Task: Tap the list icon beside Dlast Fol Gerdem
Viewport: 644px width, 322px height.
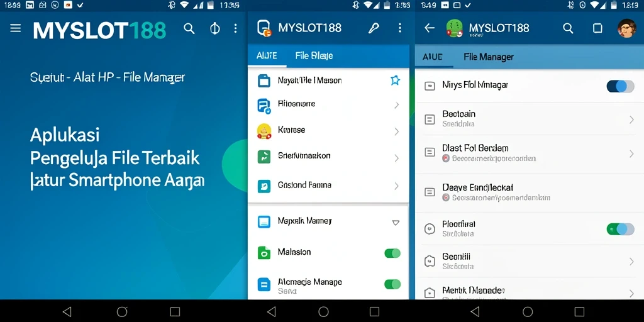Action: tap(430, 152)
